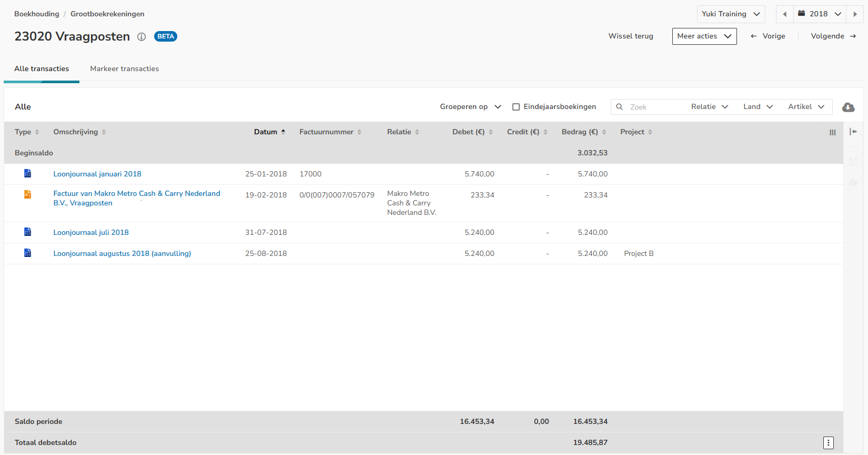This screenshot has height=455, width=868.
Task: Open the Land filter dropdown
Action: tap(758, 107)
